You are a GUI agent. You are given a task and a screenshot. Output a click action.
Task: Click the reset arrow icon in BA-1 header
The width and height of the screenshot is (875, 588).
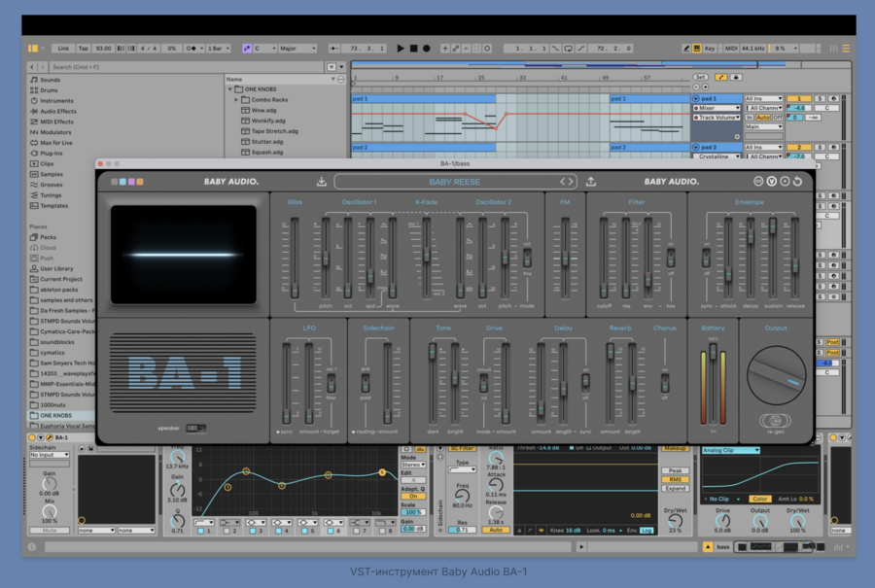click(797, 181)
